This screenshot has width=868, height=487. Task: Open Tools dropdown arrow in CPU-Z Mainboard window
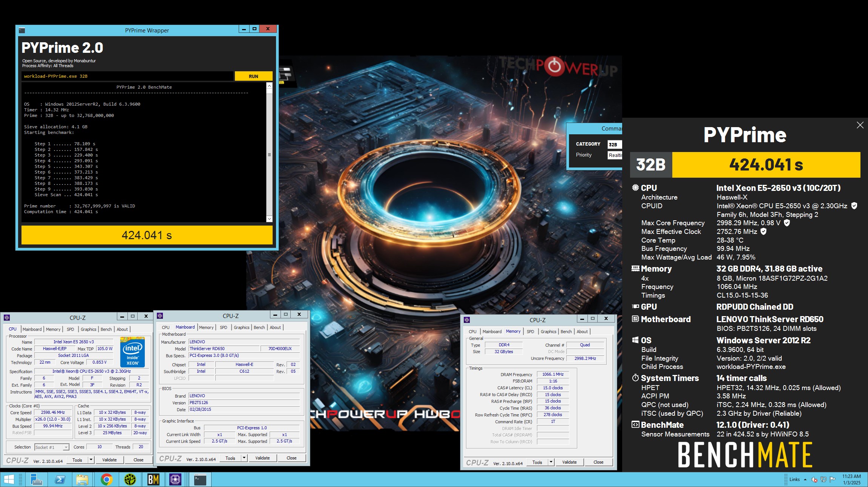pyautogui.click(x=244, y=458)
